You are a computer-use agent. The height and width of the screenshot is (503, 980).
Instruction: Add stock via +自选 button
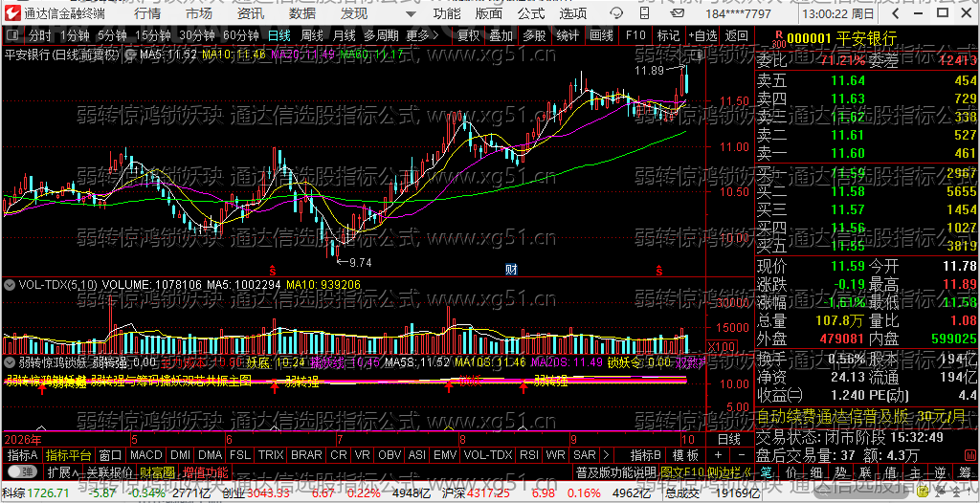tap(703, 35)
